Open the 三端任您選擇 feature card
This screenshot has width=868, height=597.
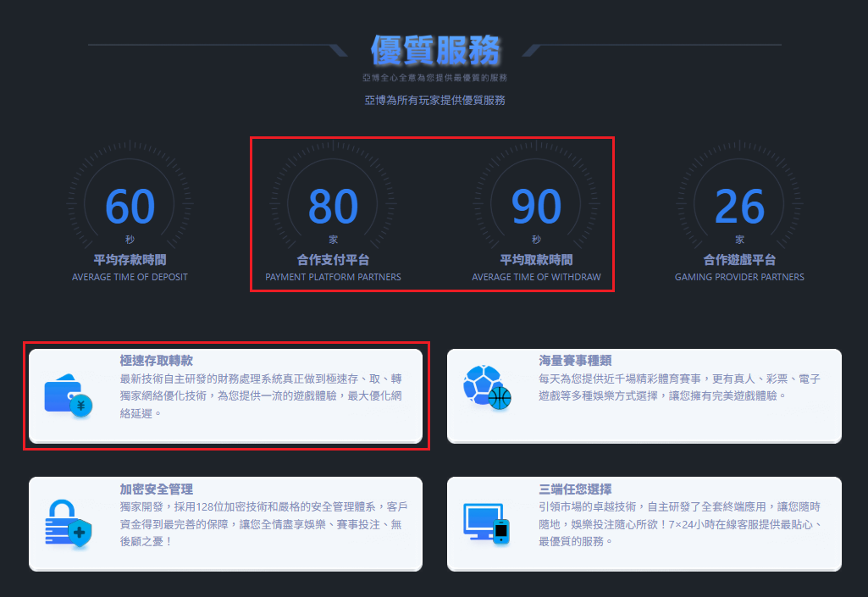click(x=645, y=521)
